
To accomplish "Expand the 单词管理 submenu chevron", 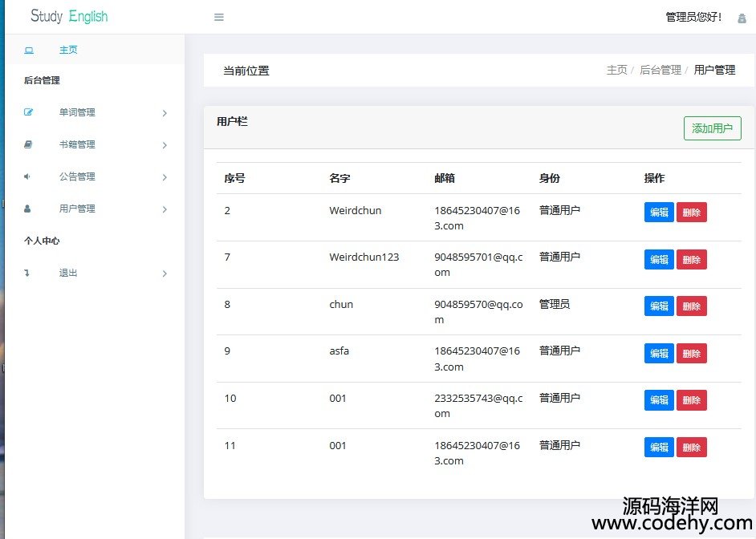I will coord(165,113).
